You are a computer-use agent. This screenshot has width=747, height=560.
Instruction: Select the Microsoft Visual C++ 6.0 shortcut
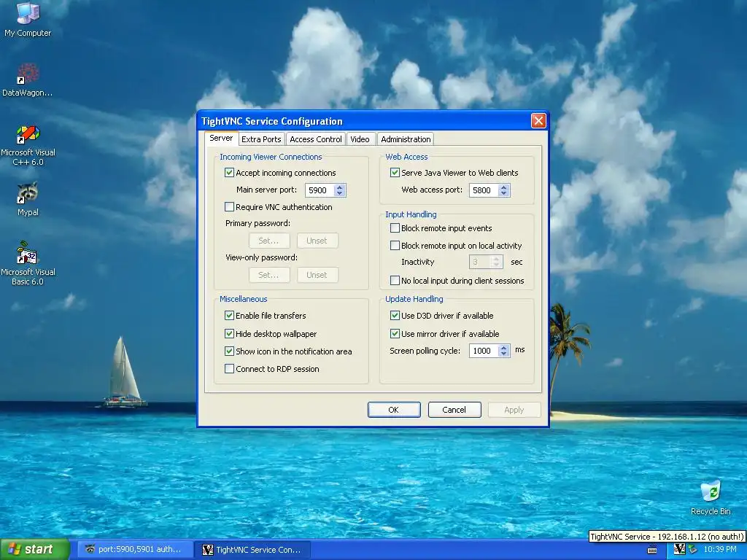point(28,145)
